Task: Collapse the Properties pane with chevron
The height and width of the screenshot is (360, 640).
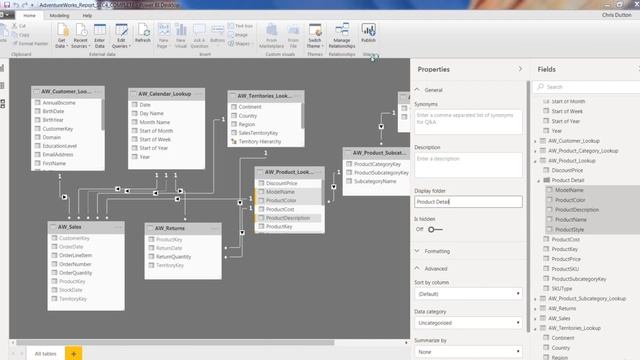Action: [520, 69]
